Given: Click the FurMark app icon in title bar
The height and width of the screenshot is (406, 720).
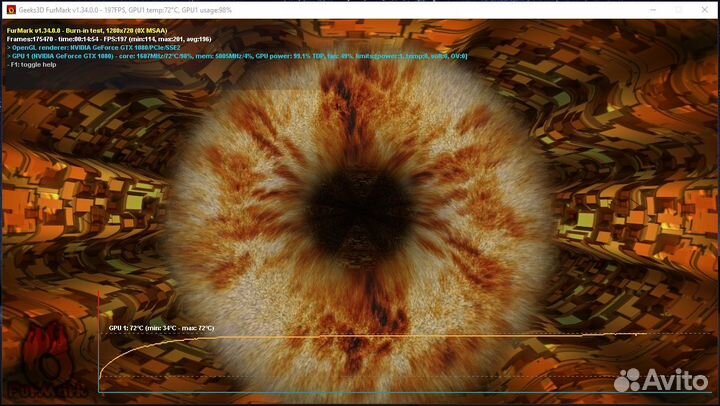Looking at the screenshot, I should (x=9, y=8).
